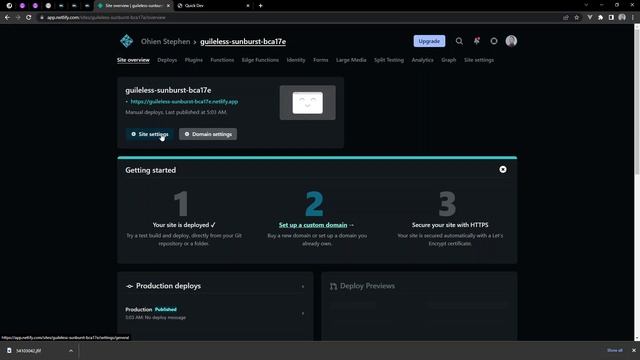Open the Extensions puzzle icon

click(600, 18)
